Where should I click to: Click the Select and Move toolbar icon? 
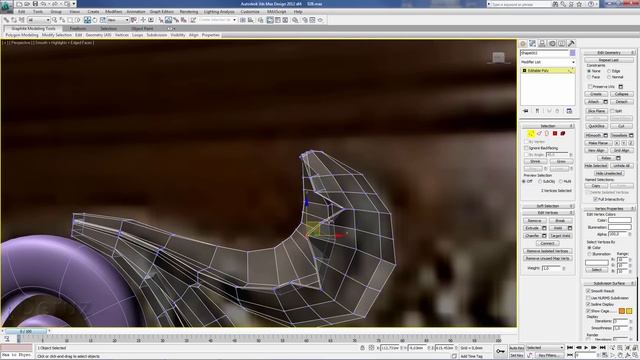coord(87,20)
